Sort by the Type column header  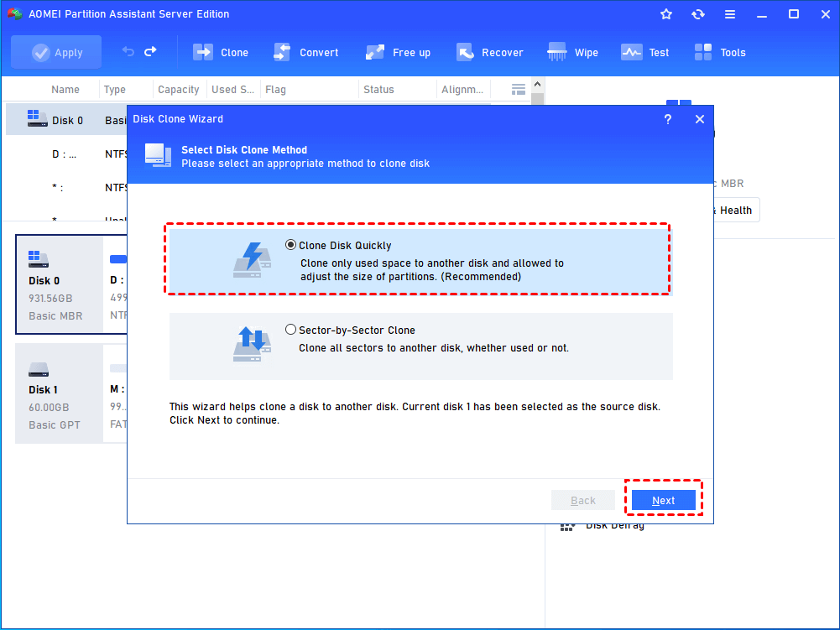115,90
